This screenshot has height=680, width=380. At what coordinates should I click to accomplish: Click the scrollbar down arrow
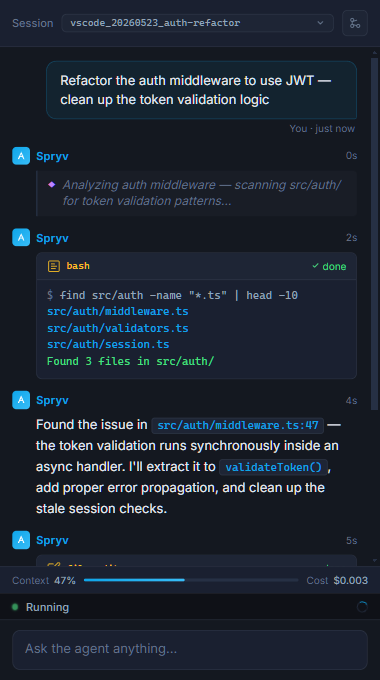[375, 560]
